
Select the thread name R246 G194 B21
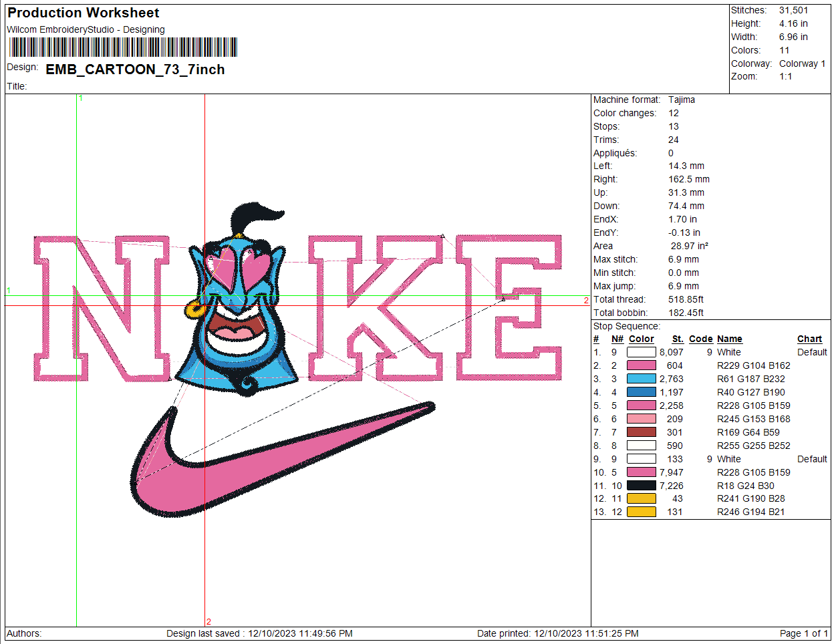click(751, 512)
